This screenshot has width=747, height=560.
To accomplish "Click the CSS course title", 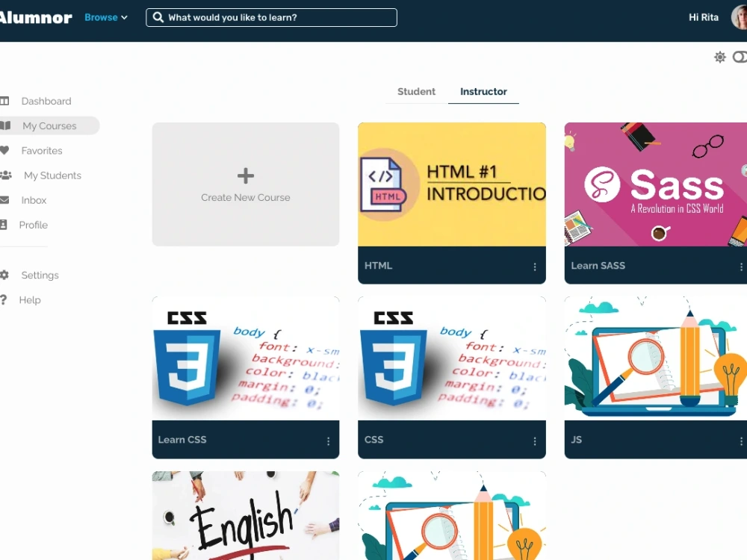I will pos(374,440).
